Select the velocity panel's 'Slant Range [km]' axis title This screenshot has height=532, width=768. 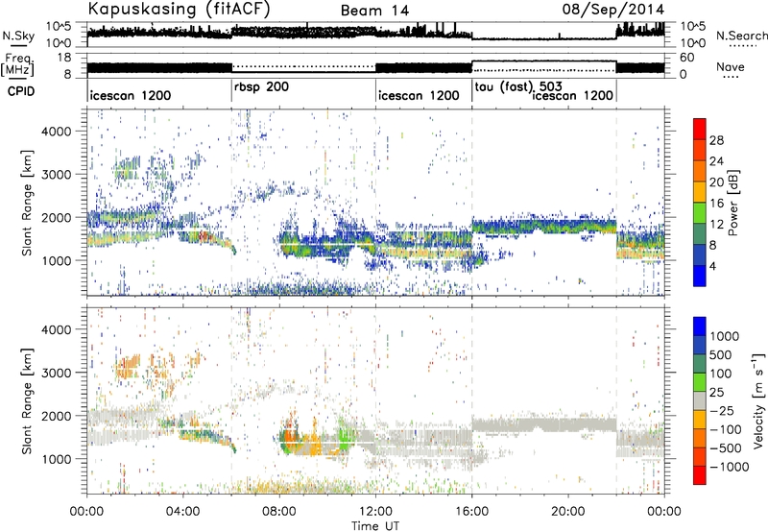(28, 401)
